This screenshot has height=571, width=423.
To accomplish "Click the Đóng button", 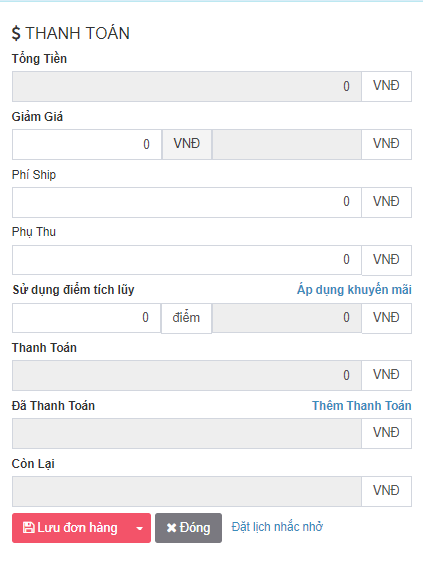I will click(188, 528).
